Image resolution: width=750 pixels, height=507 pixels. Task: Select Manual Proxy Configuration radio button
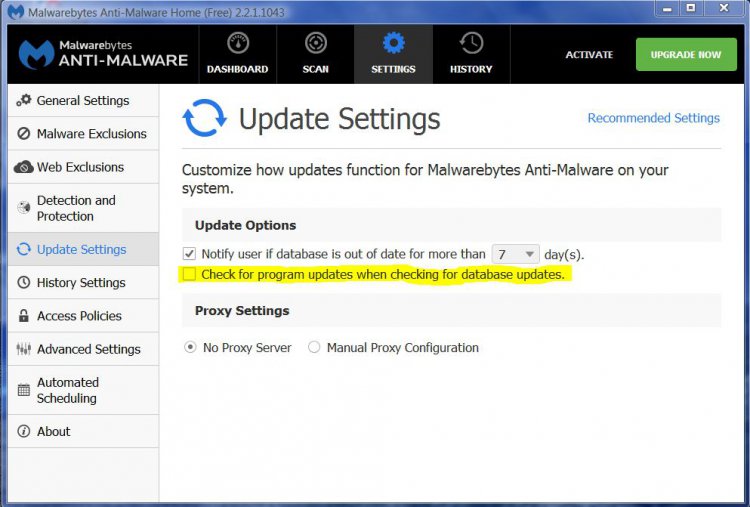pyautogui.click(x=314, y=347)
